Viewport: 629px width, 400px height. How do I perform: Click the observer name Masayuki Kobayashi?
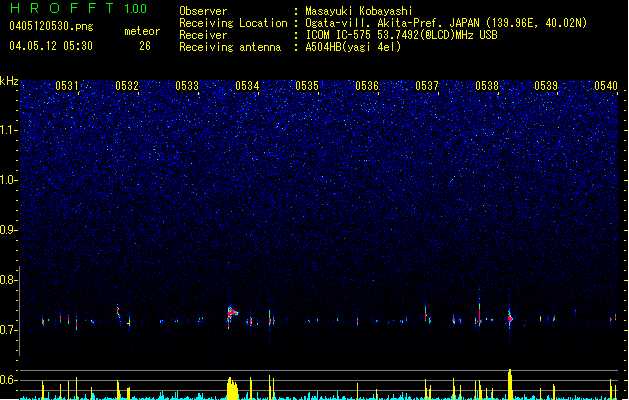[358, 11]
